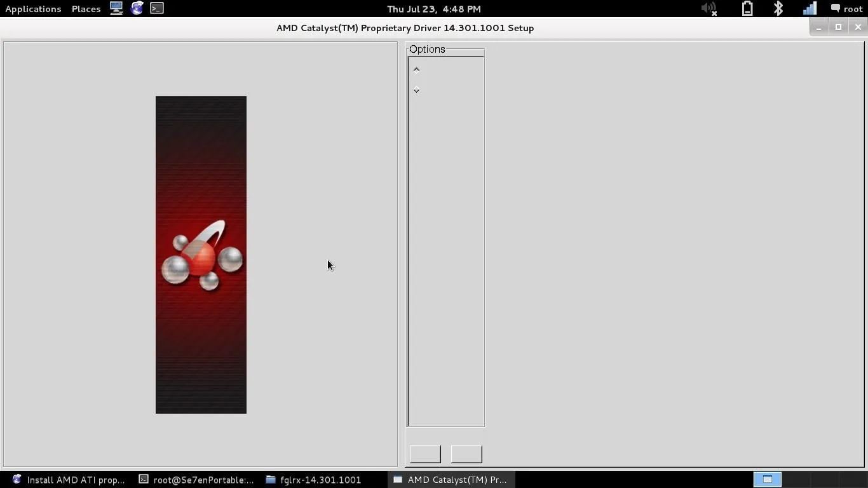Screen dimensions: 868x488
Task: Open the terminal launcher icon
Action: pyautogui.click(x=157, y=8)
